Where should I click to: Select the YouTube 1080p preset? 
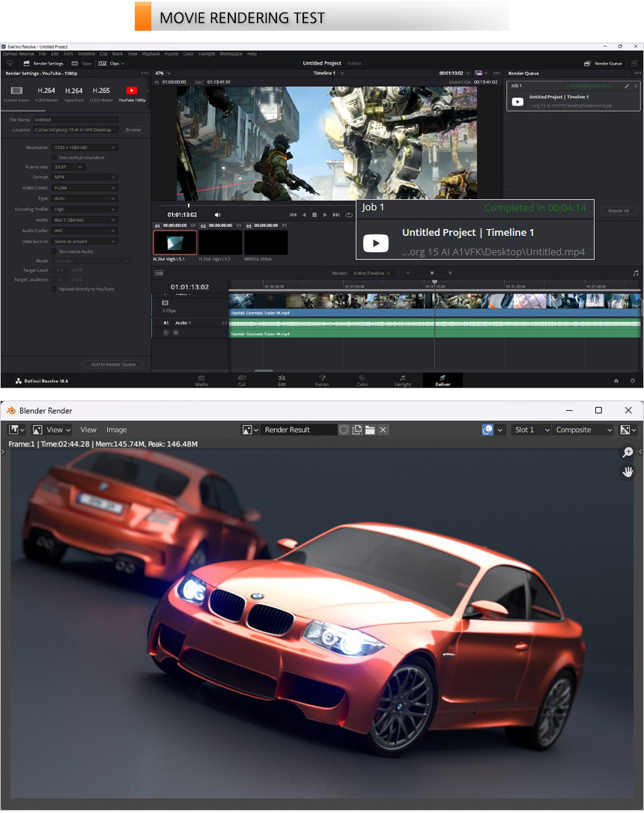tap(132, 94)
